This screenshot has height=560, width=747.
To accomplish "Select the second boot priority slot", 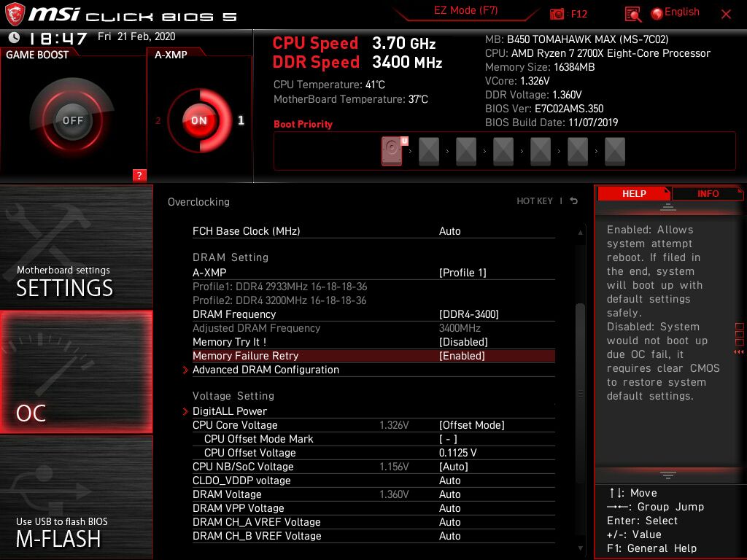I will (429, 152).
